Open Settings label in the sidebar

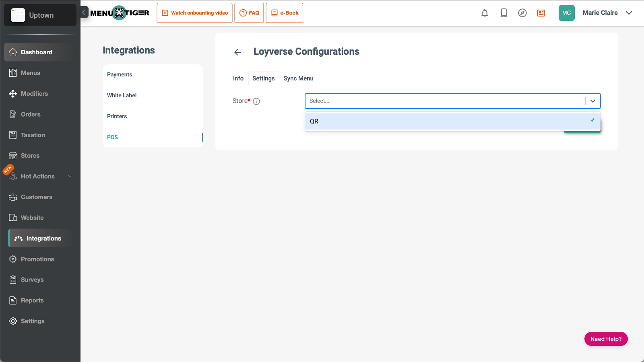pyautogui.click(x=33, y=321)
